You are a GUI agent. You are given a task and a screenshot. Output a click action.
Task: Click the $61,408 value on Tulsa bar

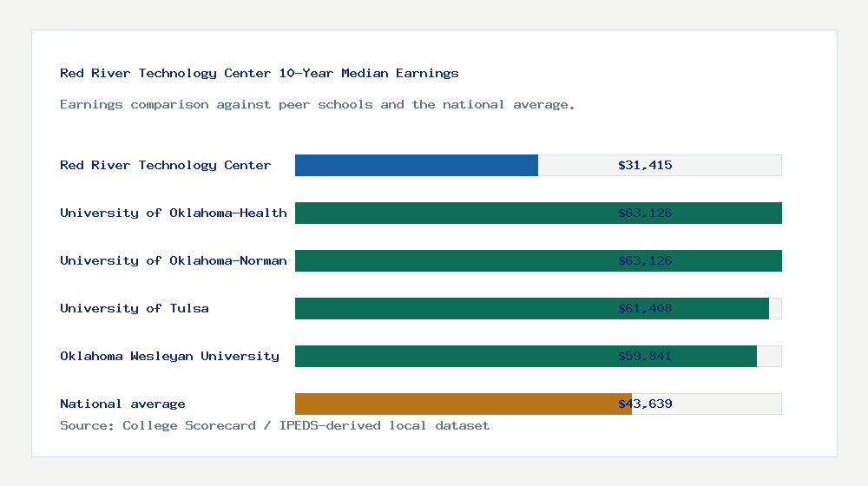click(645, 308)
